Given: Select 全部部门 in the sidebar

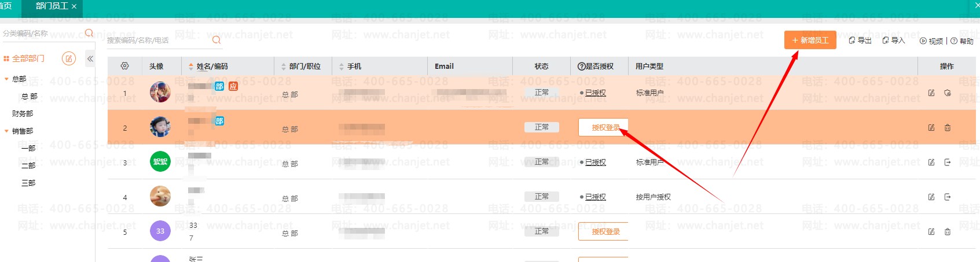Looking at the screenshot, I should [28, 58].
